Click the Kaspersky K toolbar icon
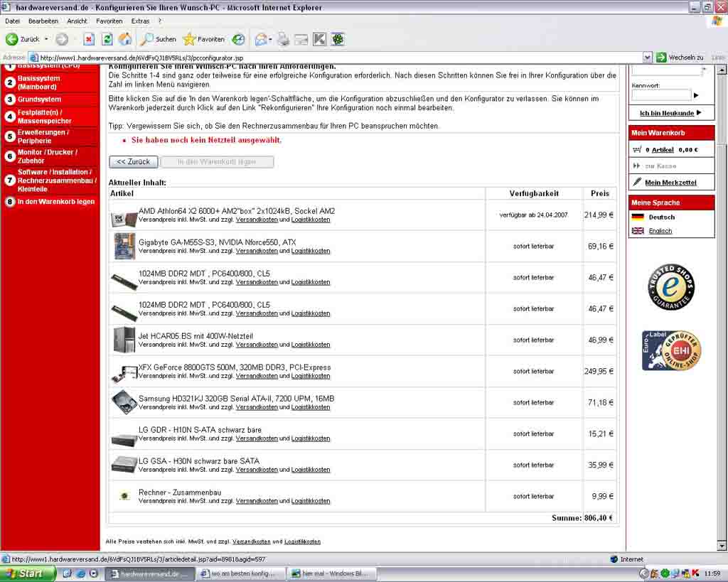The width and height of the screenshot is (728, 582). [x=319, y=40]
